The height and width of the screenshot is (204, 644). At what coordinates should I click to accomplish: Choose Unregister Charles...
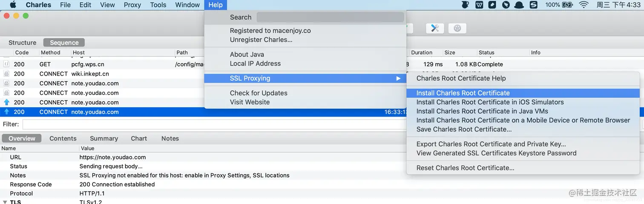[x=305, y=40]
